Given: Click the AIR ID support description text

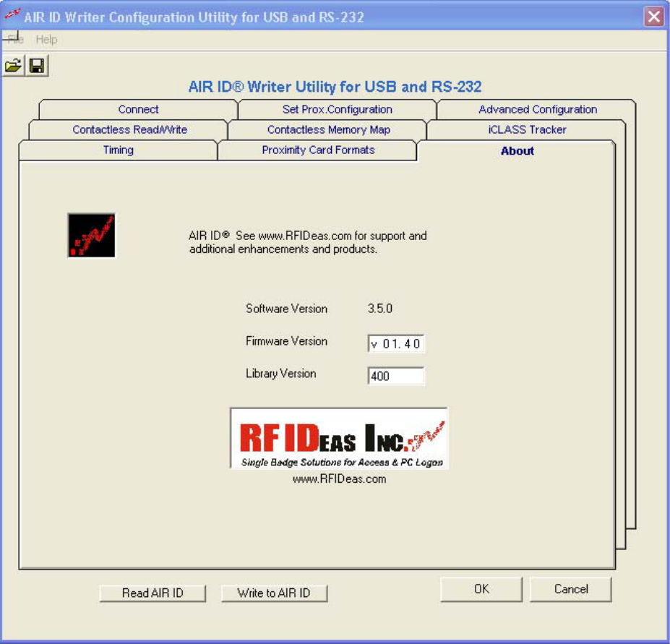Looking at the screenshot, I should click(x=308, y=242).
